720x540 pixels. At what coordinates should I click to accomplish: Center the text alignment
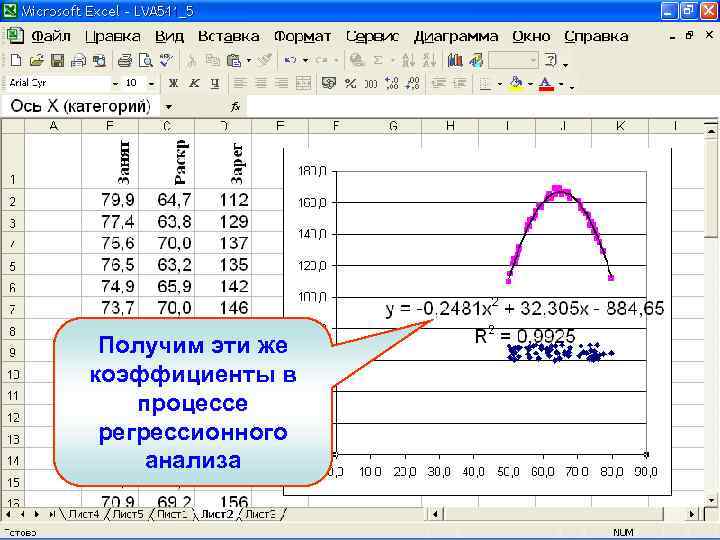261,83
